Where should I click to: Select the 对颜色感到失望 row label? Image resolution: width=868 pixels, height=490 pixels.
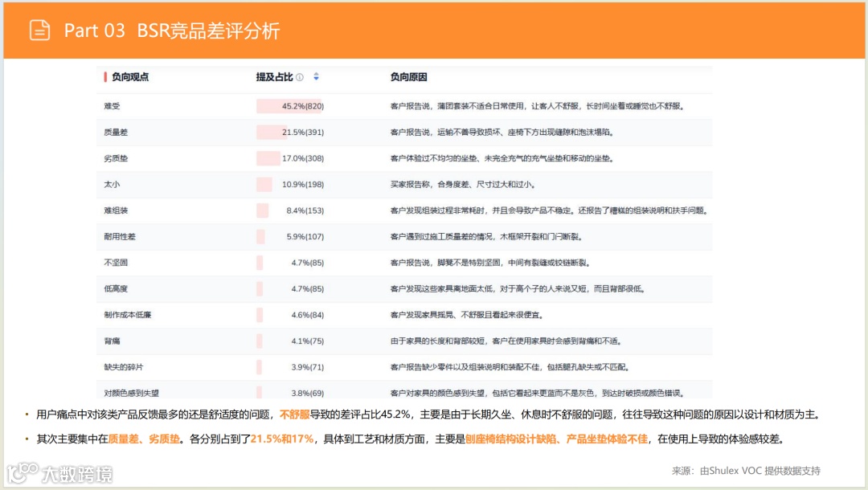pyautogui.click(x=131, y=393)
